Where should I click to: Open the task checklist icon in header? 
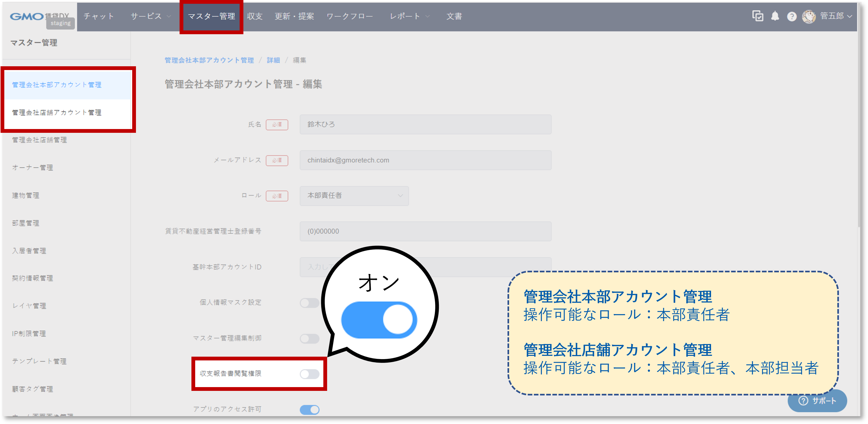coord(757,16)
